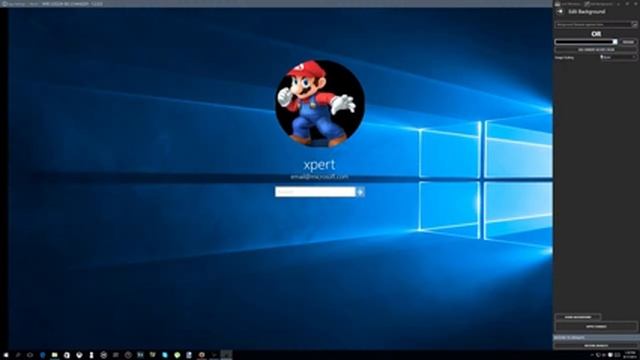Open the taskbar search icon
640x360 pixels.
point(18,355)
